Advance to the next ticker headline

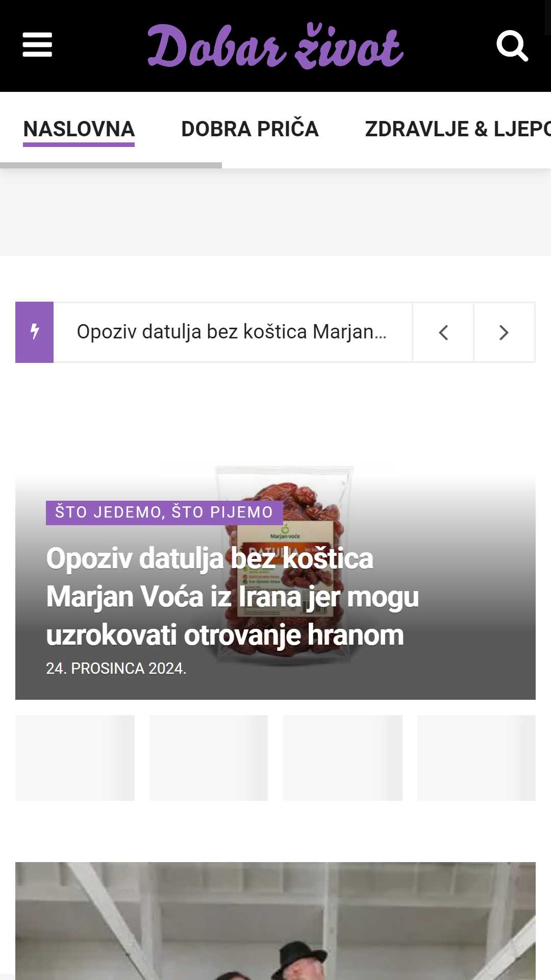504,332
